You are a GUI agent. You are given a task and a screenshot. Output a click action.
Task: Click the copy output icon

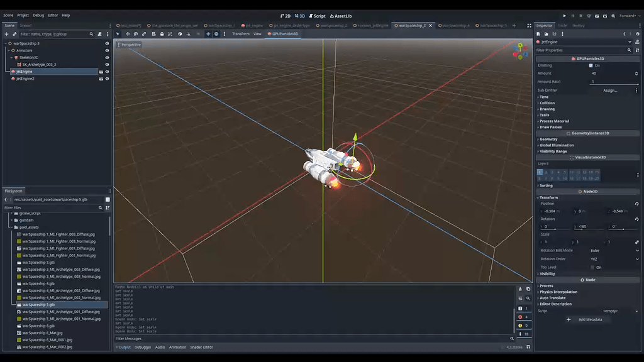point(528,289)
